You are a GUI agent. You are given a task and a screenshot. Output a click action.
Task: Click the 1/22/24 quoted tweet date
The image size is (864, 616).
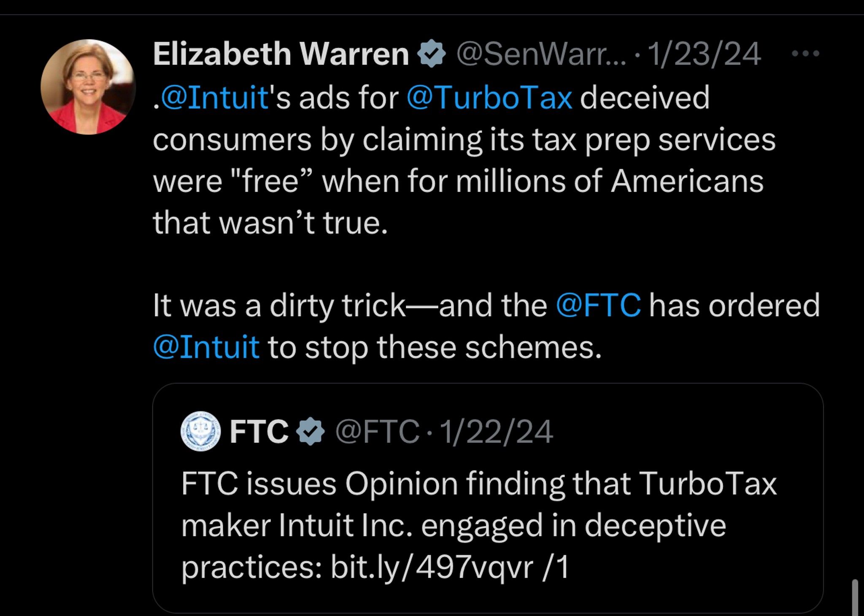click(496, 432)
